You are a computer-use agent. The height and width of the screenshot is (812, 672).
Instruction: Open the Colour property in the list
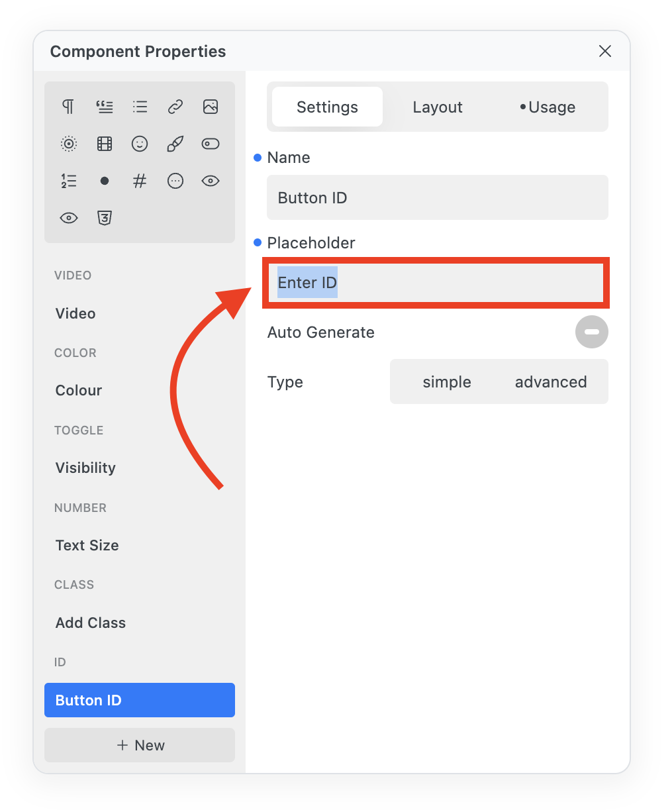pos(79,391)
